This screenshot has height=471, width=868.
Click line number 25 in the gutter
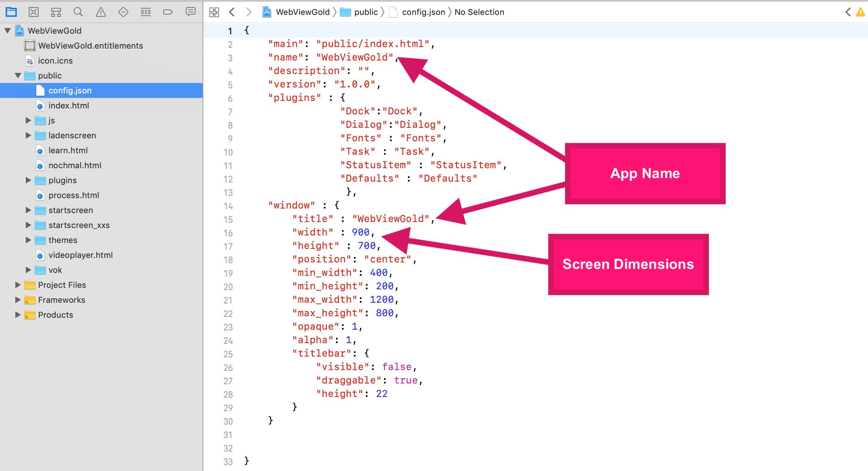click(x=228, y=354)
